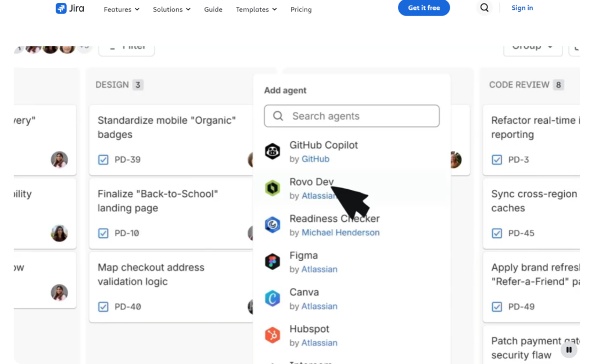
Task: Open the Atlassian link under Hubspot
Action: coord(319,343)
